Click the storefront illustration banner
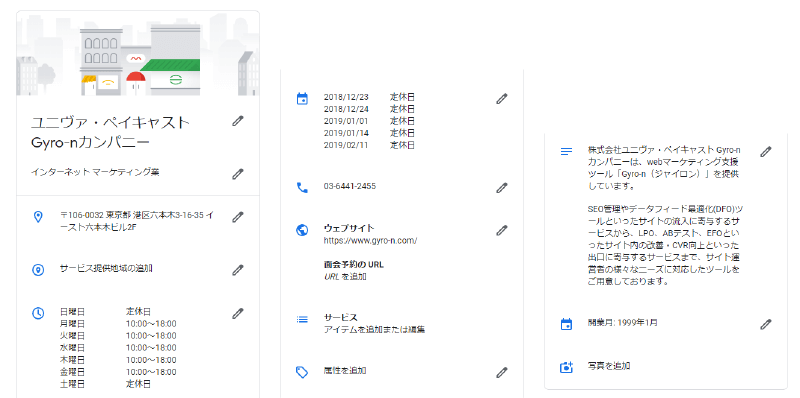 138,53
